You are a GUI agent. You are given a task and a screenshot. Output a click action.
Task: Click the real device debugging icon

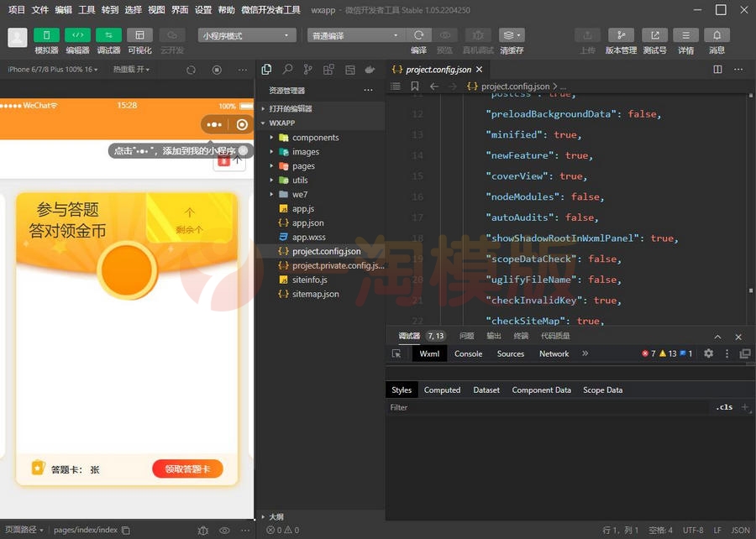[x=478, y=35]
